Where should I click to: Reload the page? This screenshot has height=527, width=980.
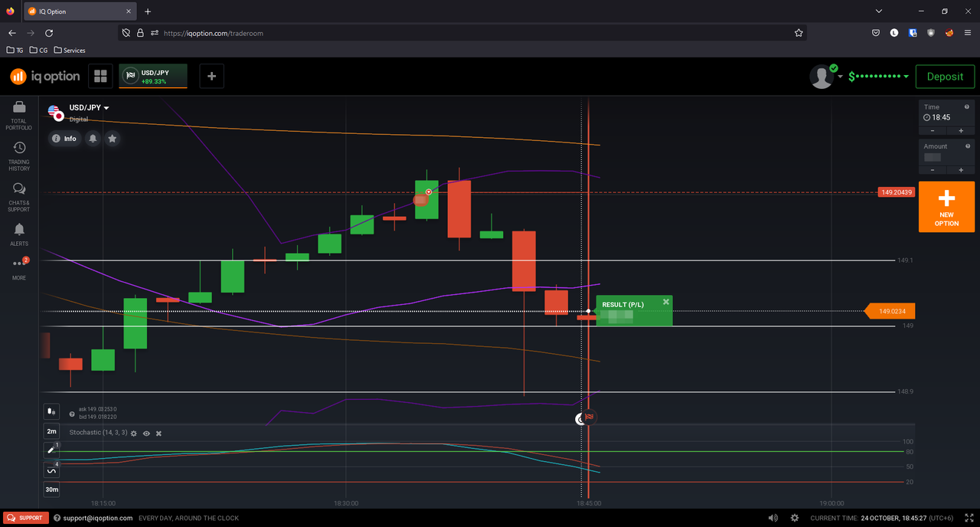(x=49, y=33)
